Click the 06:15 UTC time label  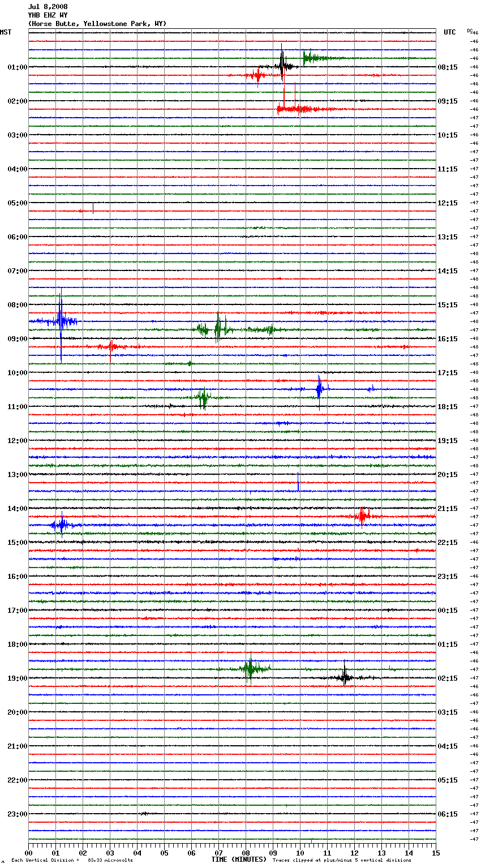tap(448, 814)
